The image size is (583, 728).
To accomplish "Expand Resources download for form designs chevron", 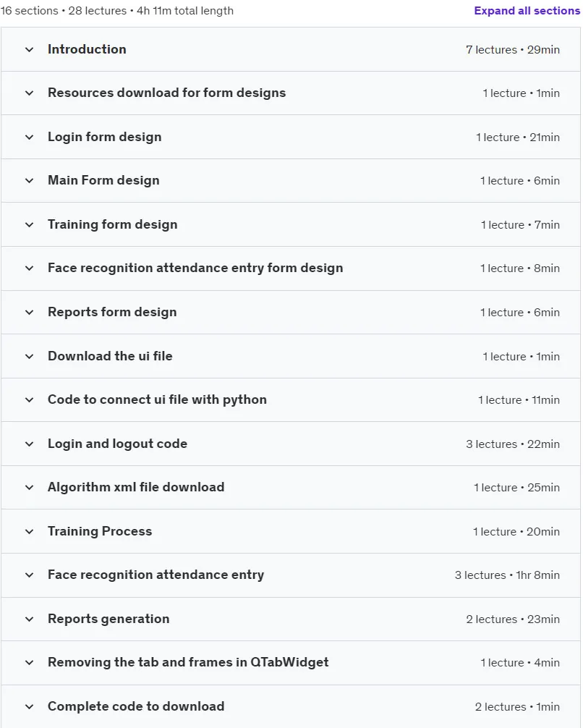I will tap(29, 93).
